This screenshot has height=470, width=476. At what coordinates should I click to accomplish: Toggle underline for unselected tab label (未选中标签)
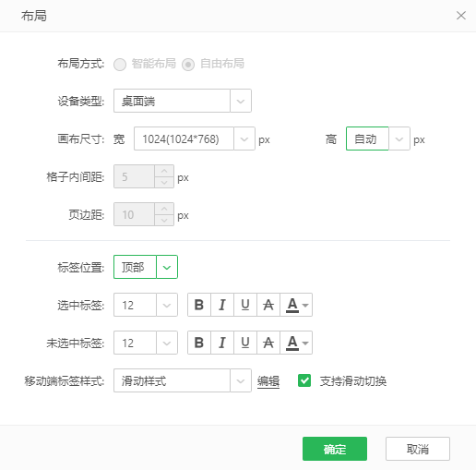coord(245,343)
